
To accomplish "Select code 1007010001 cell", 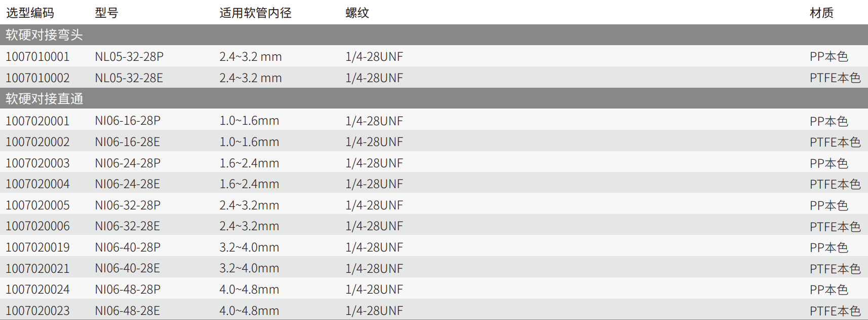I will pyautogui.click(x=37, y=57).
